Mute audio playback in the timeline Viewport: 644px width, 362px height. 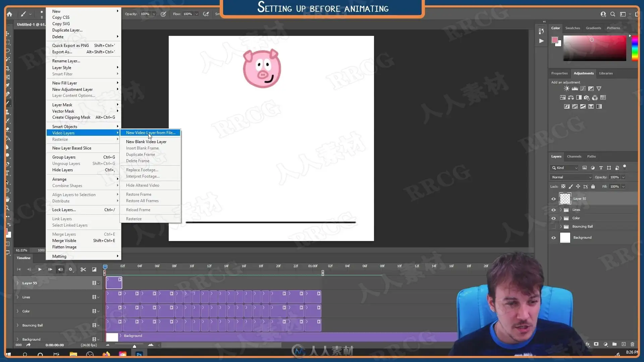click(60, 269)
